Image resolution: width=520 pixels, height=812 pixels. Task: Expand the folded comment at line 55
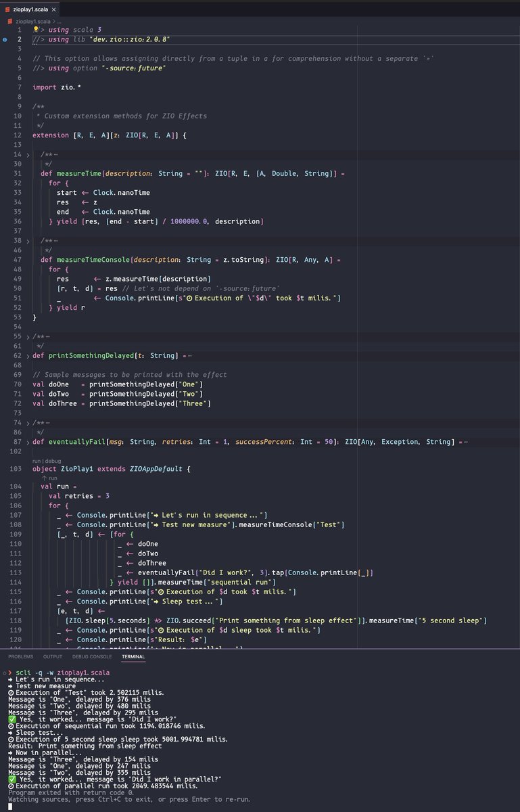[27, 336]
